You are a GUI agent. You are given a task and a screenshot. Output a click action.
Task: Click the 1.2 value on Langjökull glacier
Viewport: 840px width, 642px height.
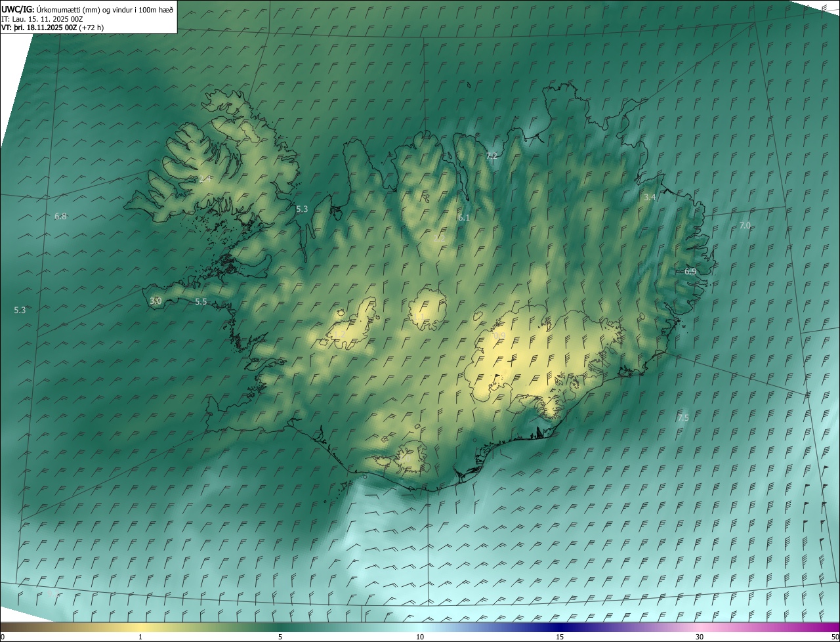(339, 334)
